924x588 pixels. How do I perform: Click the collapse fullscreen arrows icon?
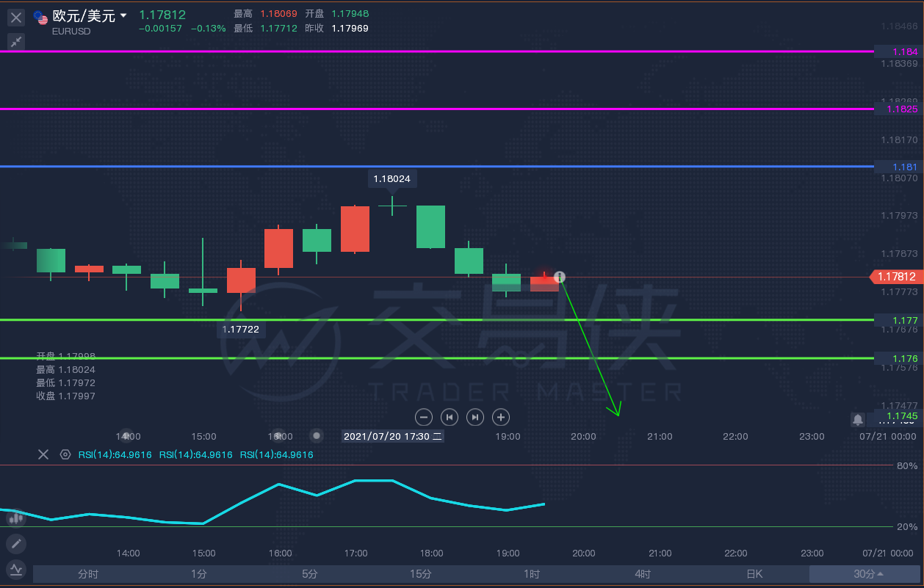point(16,42)
